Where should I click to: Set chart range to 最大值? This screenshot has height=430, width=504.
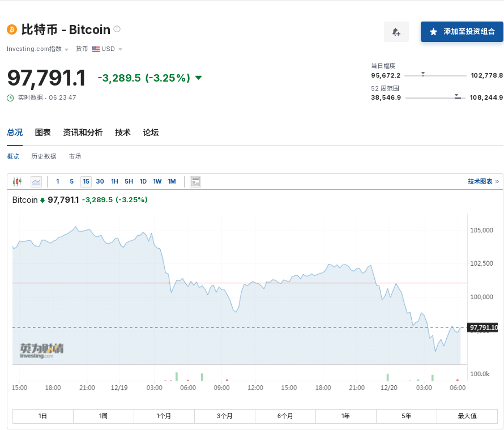pos(467,416)
